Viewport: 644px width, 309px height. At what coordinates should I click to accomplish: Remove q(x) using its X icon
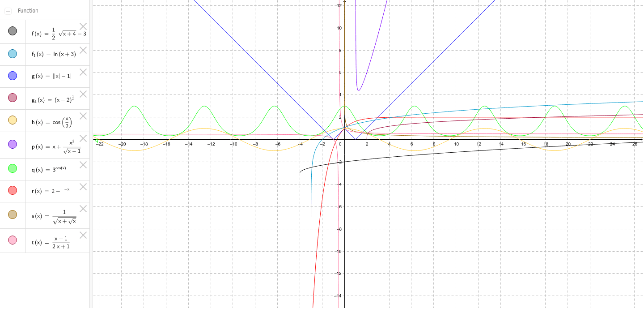(x=83, y=165)
